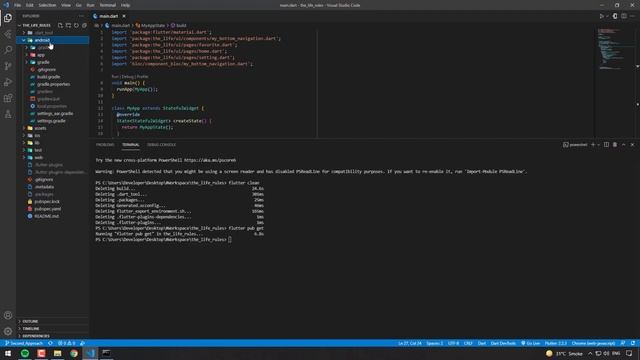Expand the Dependencies section

click(52, 336)
